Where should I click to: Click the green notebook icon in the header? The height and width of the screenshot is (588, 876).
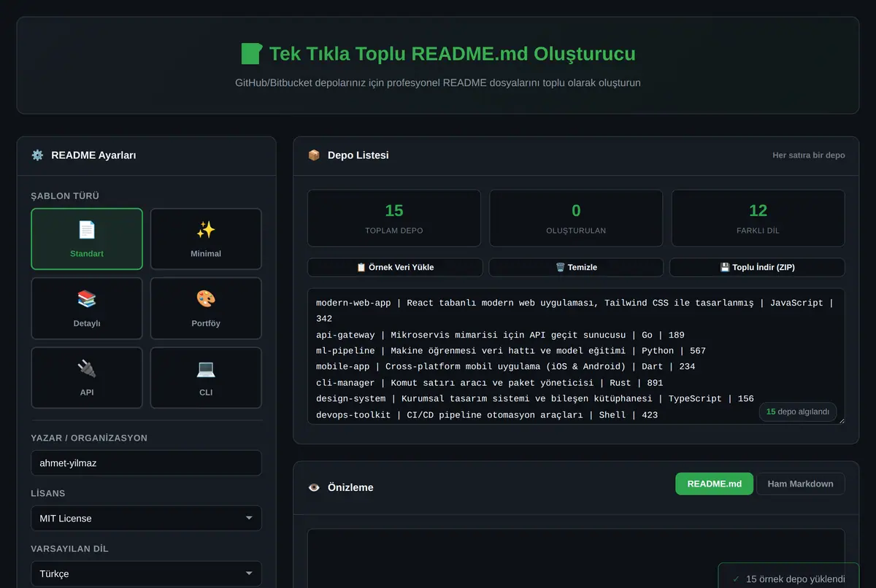coord(251,54)
